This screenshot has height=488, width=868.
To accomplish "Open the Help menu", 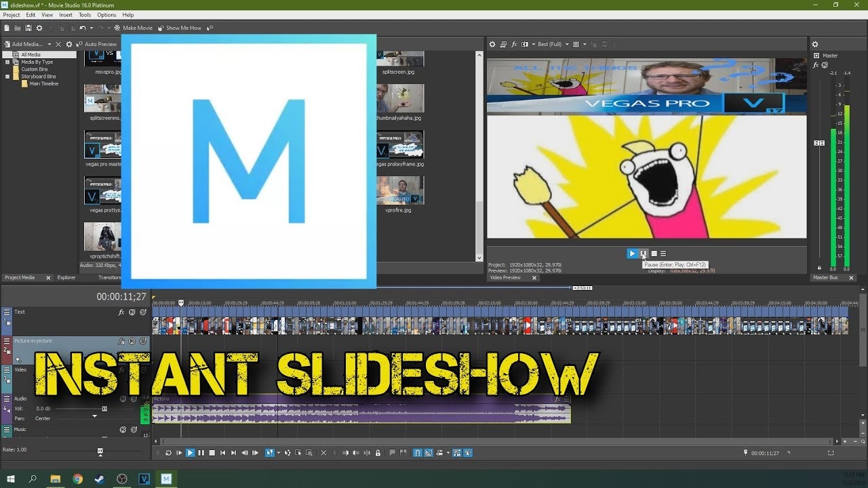I will (x=128, y=15).
